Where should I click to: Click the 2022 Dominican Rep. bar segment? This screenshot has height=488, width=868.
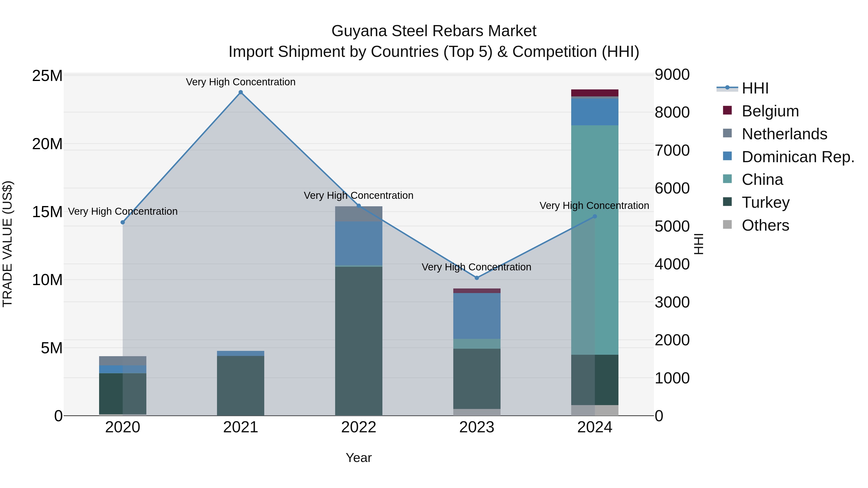359,243
